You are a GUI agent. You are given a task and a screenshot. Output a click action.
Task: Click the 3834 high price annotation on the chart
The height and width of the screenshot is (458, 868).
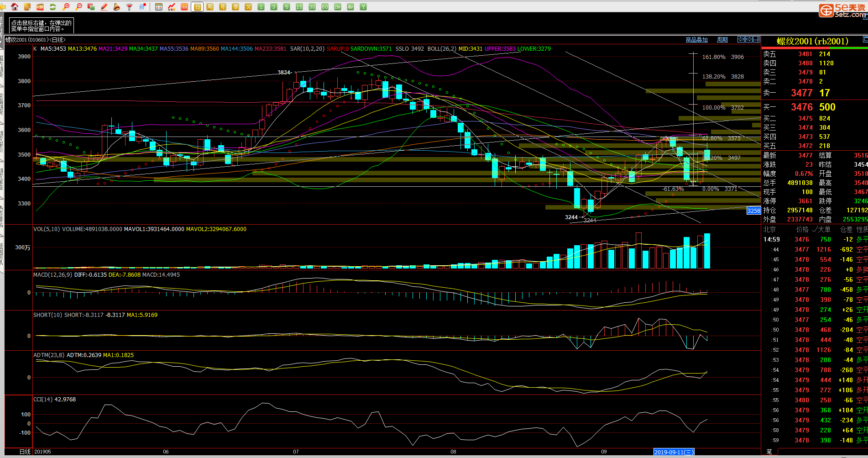pos(284,73)
